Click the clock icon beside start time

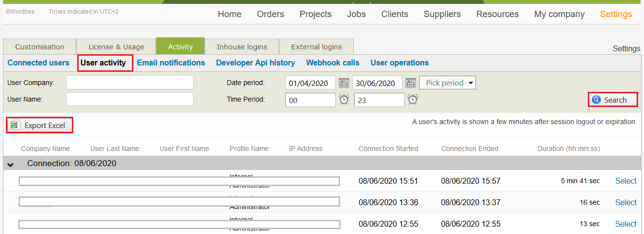[344, 100]
